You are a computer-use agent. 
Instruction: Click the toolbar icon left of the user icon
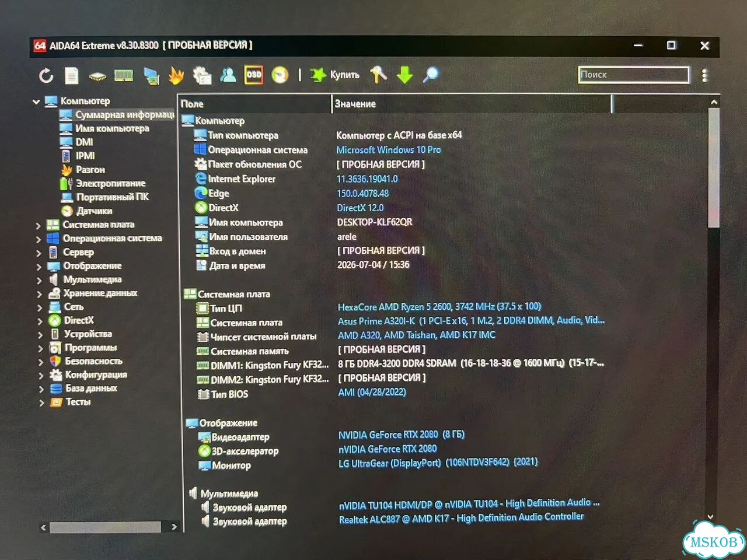pos(202,75)
